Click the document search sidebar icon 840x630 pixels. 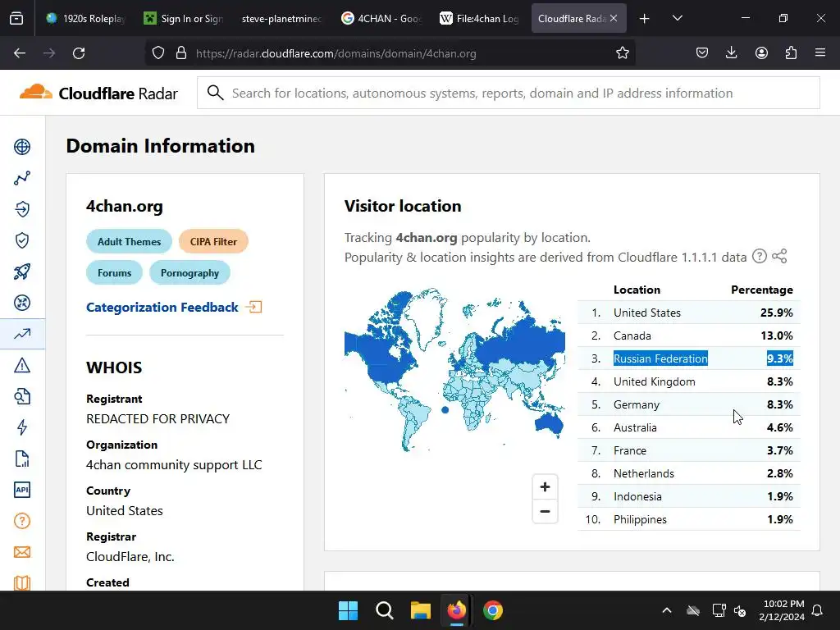pyautogui.click(x=22, y=396)
